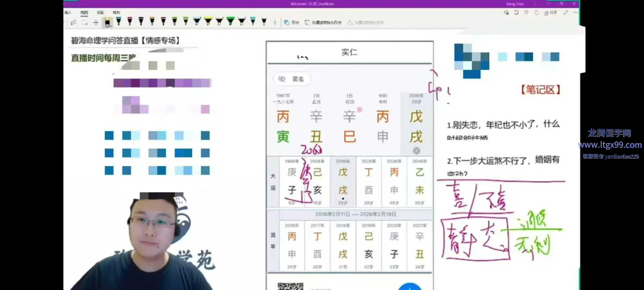Activate the insert space tool

(x=96, y=23)
